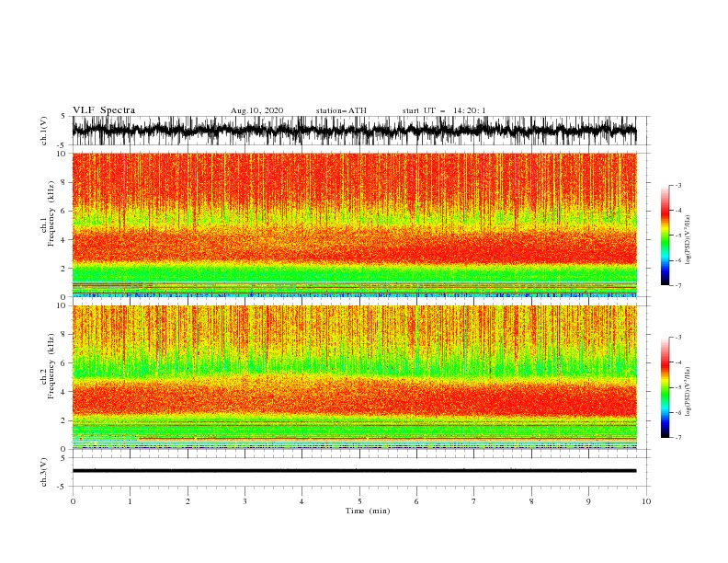Click the 'ch.1(V)' waveform axis label

[x=44, y=131]
